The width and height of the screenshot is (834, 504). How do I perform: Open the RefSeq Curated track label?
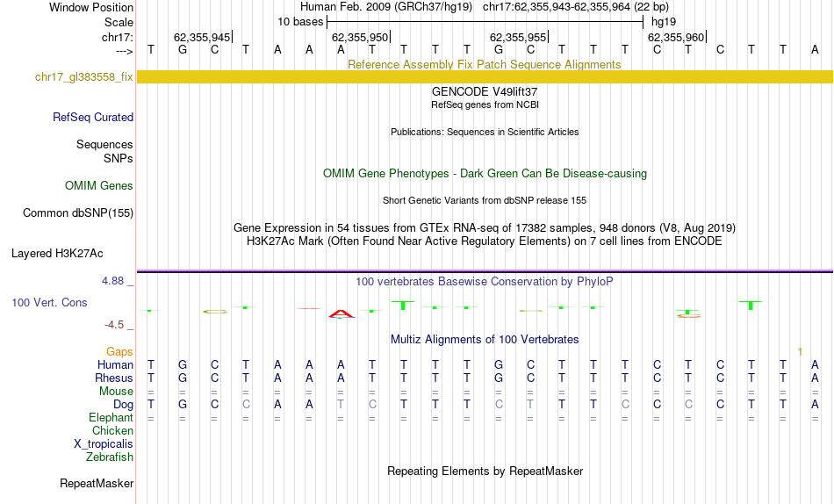[92, 117]
